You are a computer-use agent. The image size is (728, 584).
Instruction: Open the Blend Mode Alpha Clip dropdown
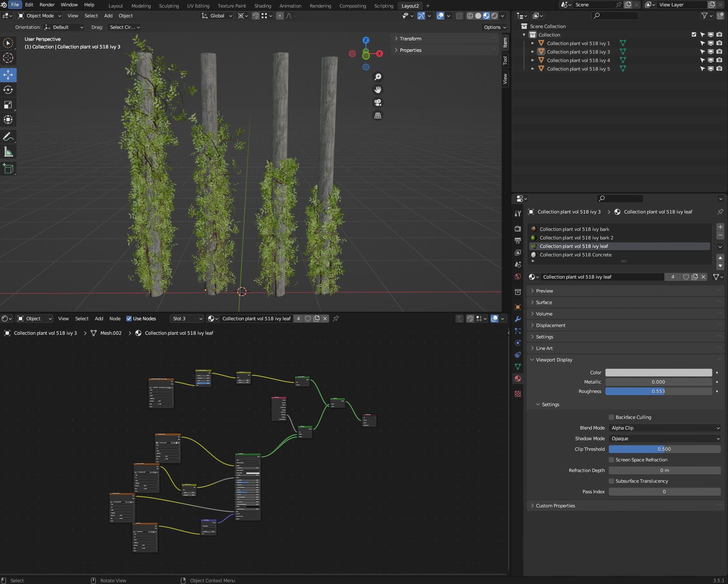pyautogui.click(x=664, y=428)
